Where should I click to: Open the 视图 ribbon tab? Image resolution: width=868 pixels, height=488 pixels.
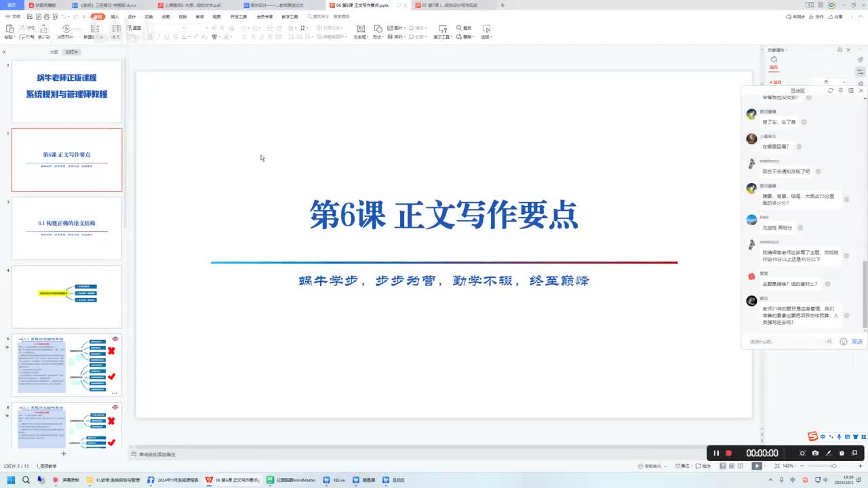pos(216,16)
